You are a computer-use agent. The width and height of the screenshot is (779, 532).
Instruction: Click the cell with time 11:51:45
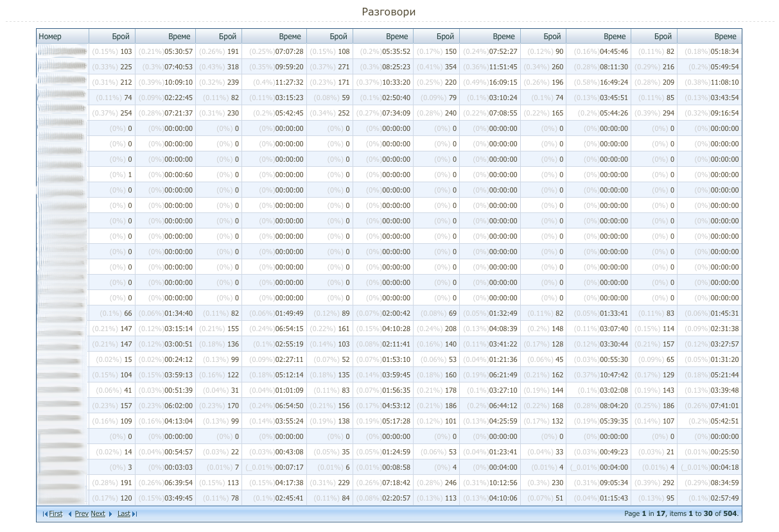[503, 67]
